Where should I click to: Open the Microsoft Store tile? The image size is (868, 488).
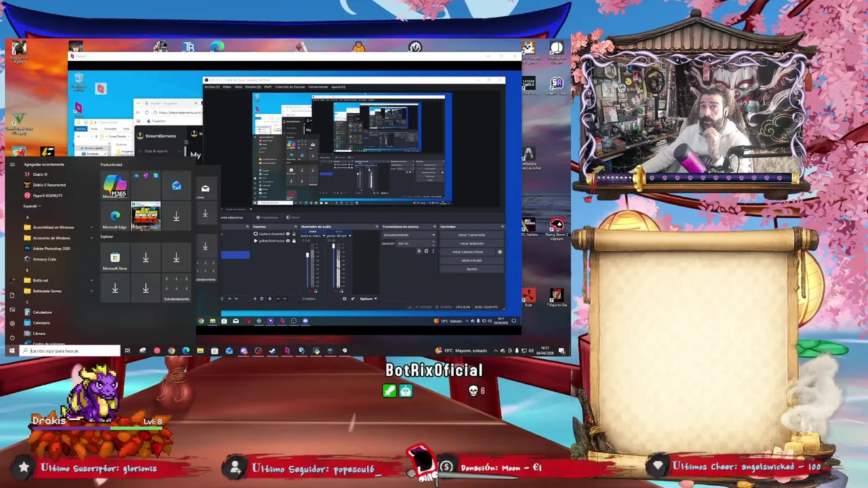(x=115, y=259)
